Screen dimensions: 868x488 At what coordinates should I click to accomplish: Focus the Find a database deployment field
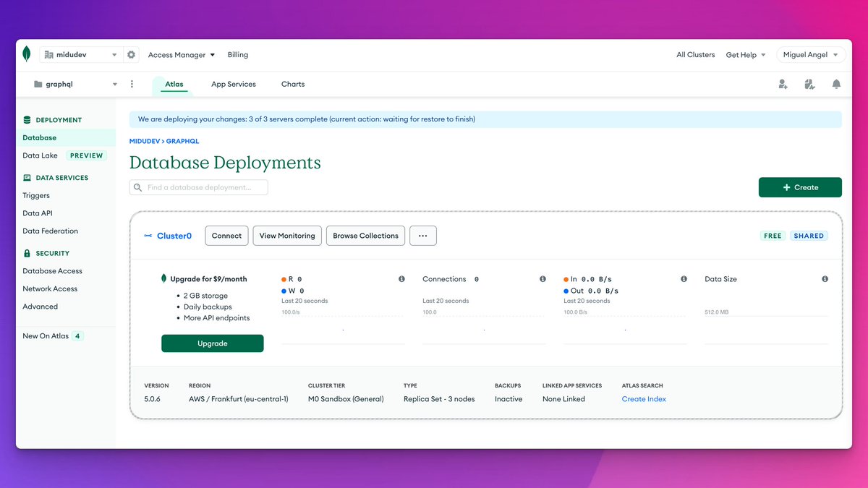click(199, 187)
